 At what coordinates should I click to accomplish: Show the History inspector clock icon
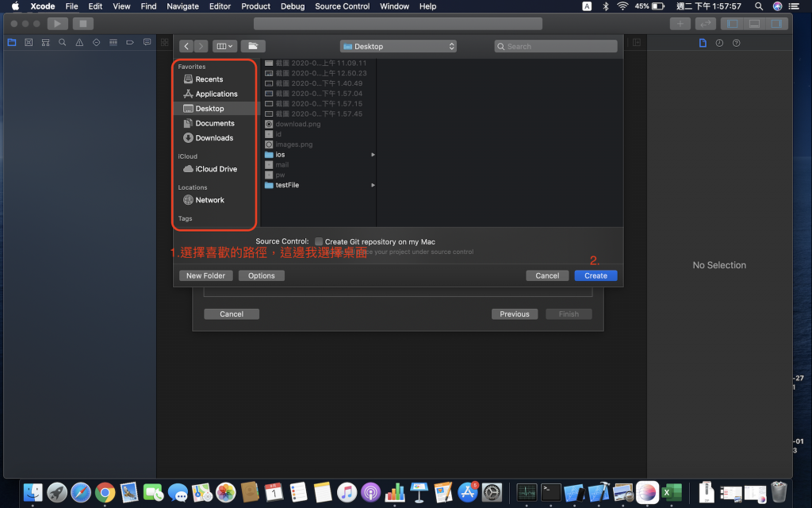[x=719, y=43]
